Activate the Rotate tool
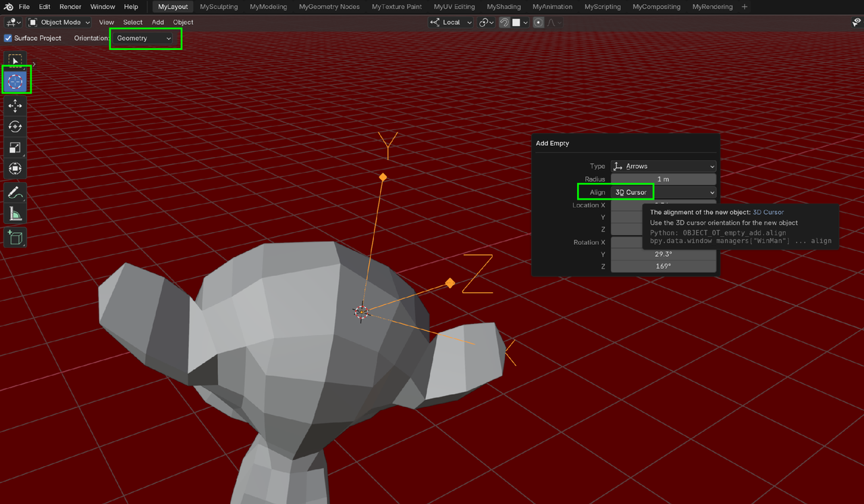Image resolution: width=864 pixels, height=504 pixels. [15, 126]
